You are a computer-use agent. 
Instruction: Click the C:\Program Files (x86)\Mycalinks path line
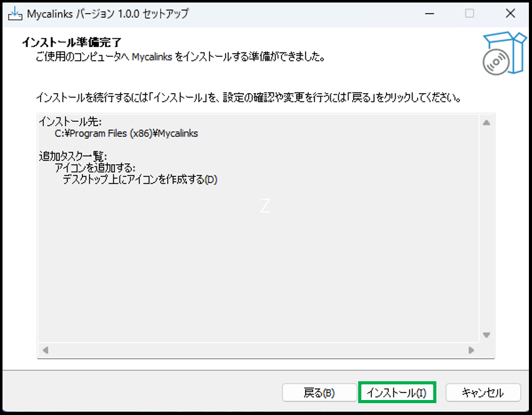(126, 133)
